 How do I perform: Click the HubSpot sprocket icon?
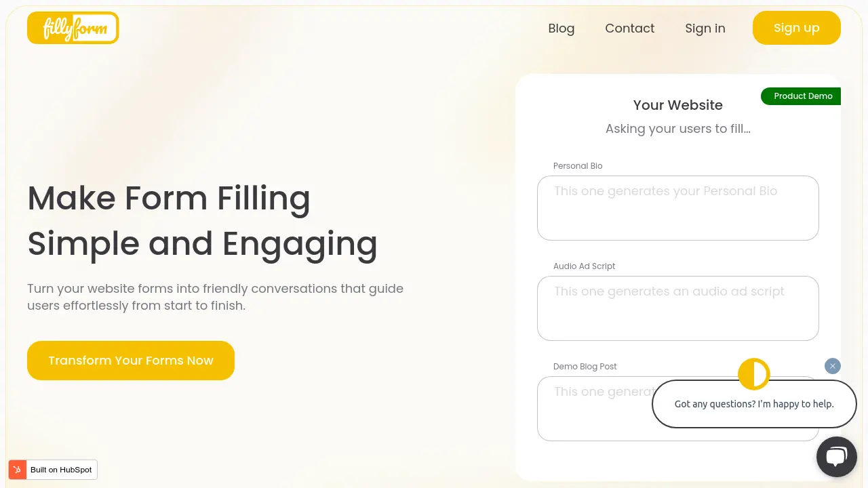pos(17,469)
